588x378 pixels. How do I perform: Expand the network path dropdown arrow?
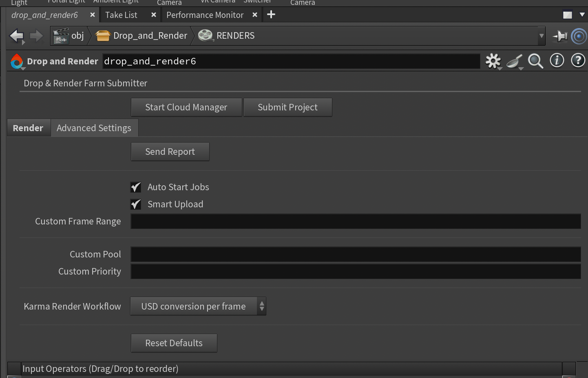(x=541, y=36)
